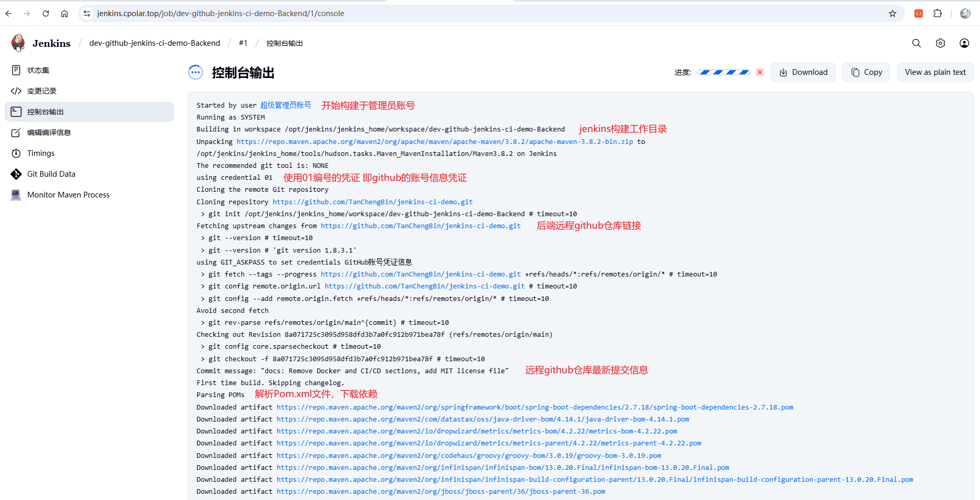Click the 'Parsing POMs' console text
Screen dimensions: 980x500
point(221,394)
